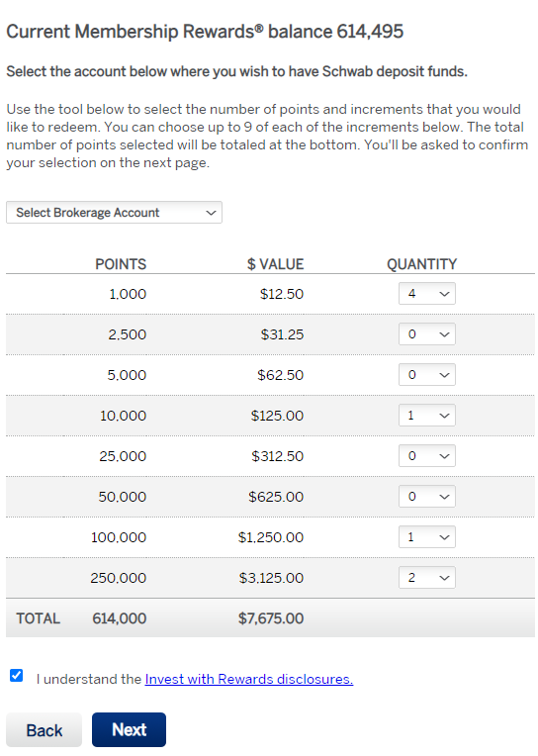Uncheck the Invest with Rewards disclosures checkbox

[17, 676]
